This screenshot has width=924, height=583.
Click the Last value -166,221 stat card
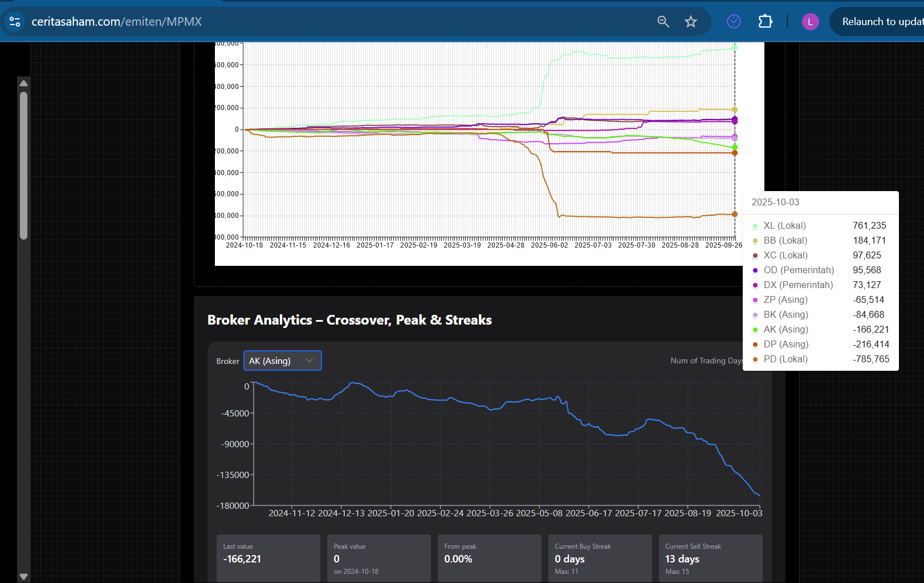point(268,558)
